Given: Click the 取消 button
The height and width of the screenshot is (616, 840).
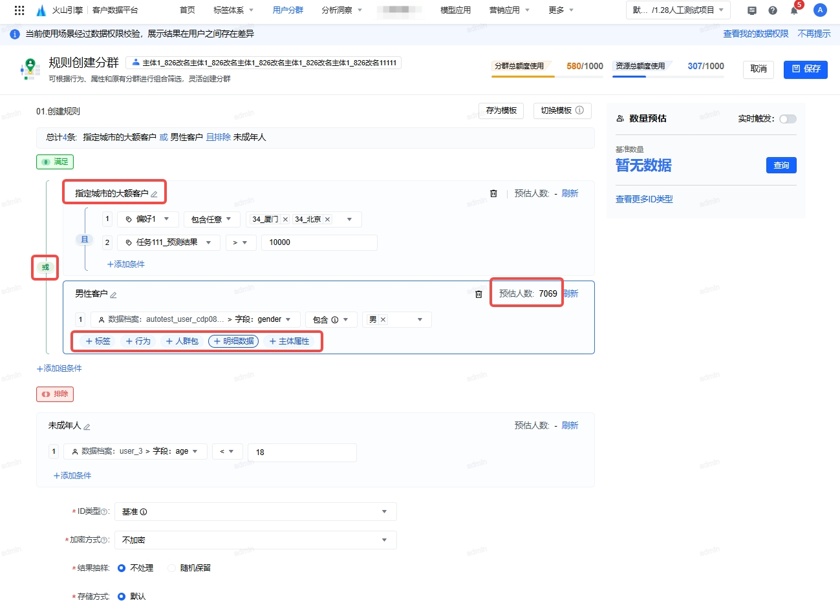Looking at the screenshot, I should pos(759,69).
